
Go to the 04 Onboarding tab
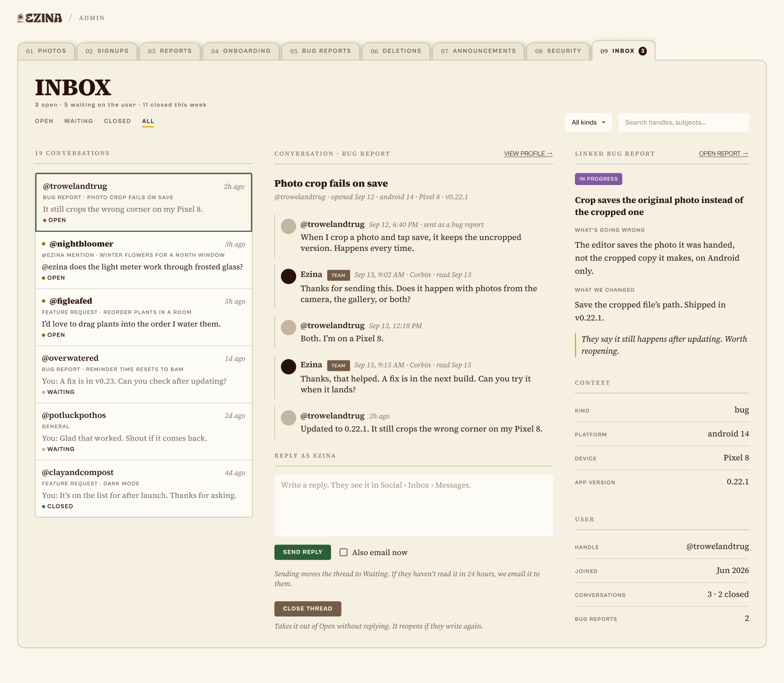pyautogui.click(x=241, y=51)
